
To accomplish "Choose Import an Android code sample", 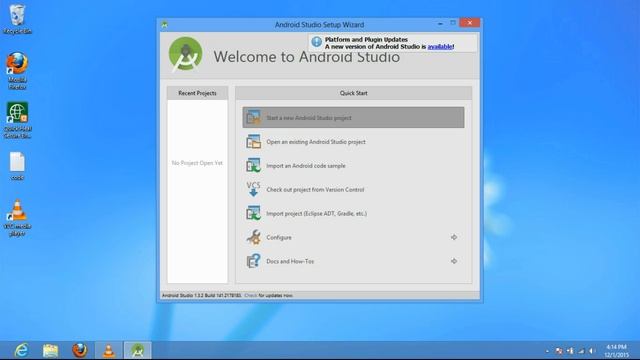I will click(x=353, y=165).
